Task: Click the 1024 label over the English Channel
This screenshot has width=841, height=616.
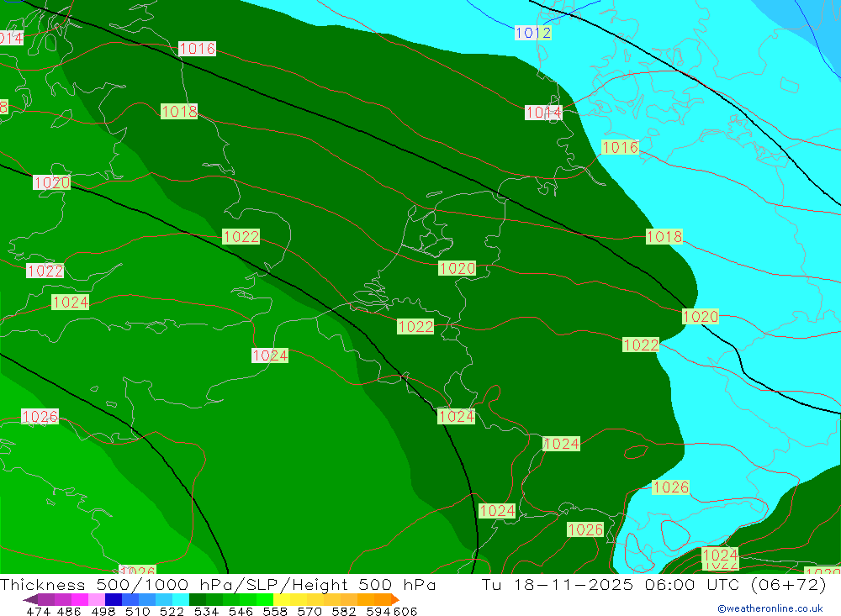Action: point(270,355)
